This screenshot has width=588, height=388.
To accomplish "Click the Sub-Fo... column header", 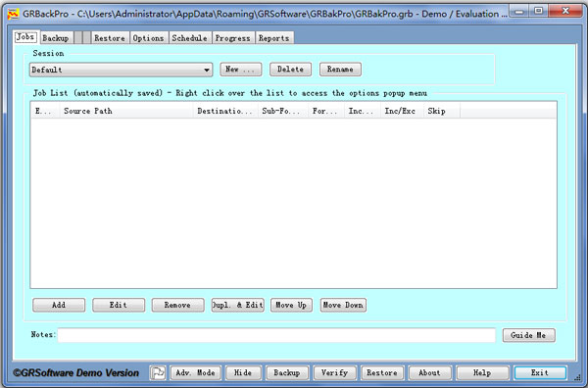I will 283,111.
